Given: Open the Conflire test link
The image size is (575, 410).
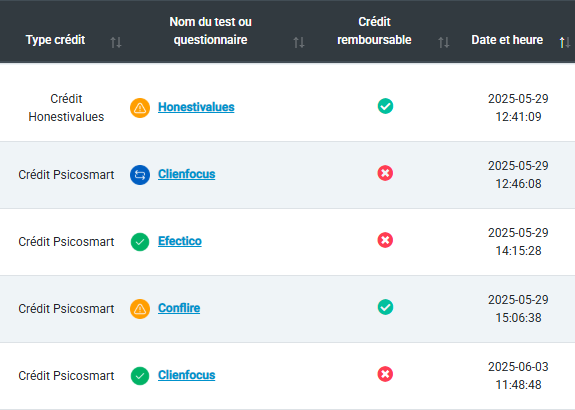Looking at the screenshot, I should [x=179, y=308].
